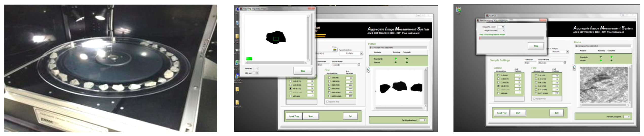Open the desktop shortcut icon above the texture window
The width and height of the screenshot is (644, 136).
(x=458, y=10)
